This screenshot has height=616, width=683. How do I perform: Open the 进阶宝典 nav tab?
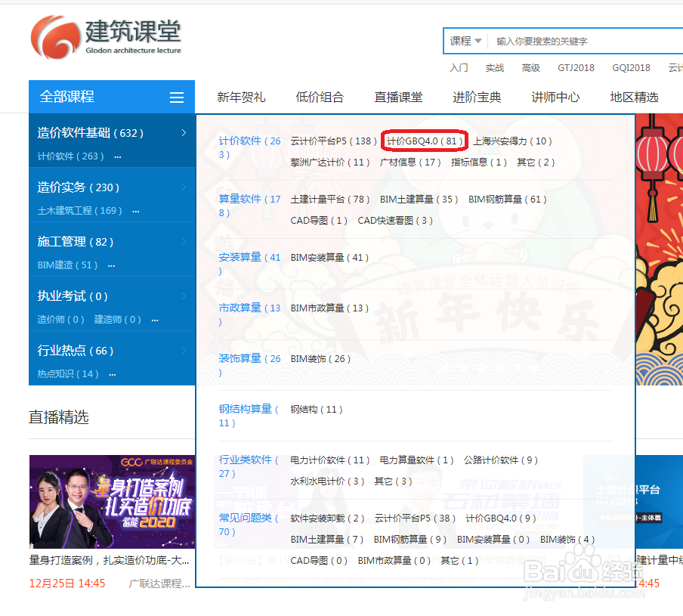coord(477,98)
